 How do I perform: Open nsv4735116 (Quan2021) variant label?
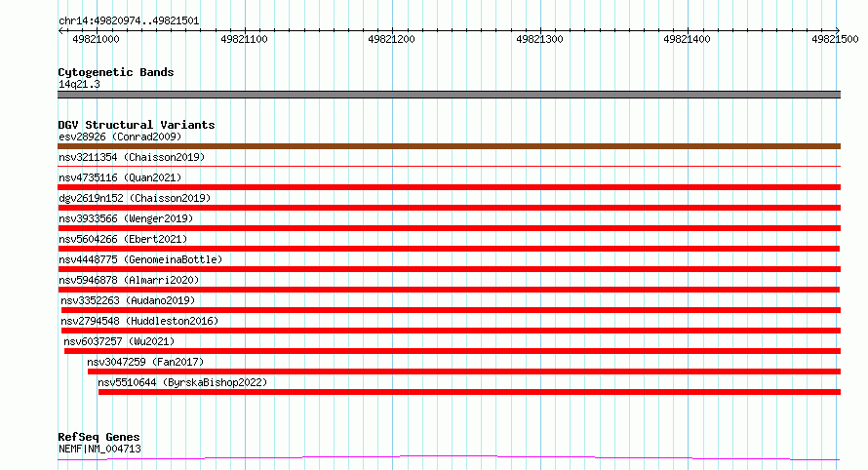[120, 177]
